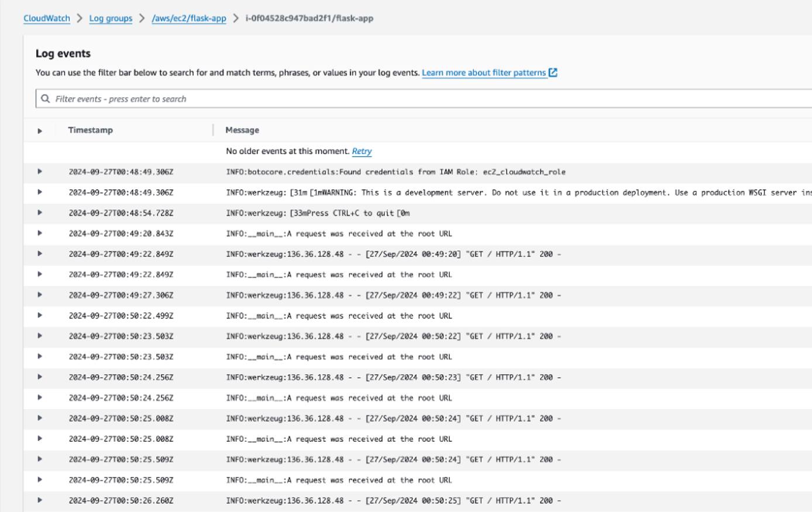Expand the log event at 00:50:25.008Z
The height and width of the screenshot is (512, 812).
click(x=39, y=418)
